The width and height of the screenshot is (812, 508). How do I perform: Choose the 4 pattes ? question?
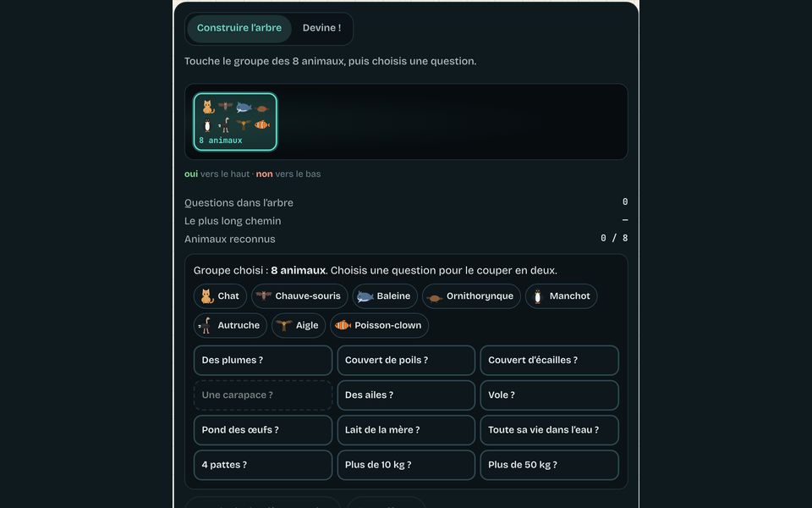click(263, 465)
